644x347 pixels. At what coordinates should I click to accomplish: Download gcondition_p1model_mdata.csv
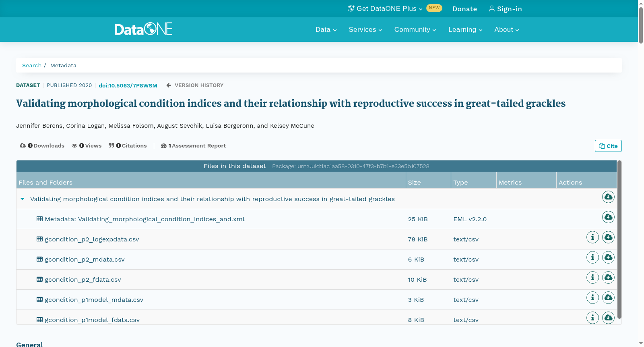pyautogui.click(x=608, y=297)
